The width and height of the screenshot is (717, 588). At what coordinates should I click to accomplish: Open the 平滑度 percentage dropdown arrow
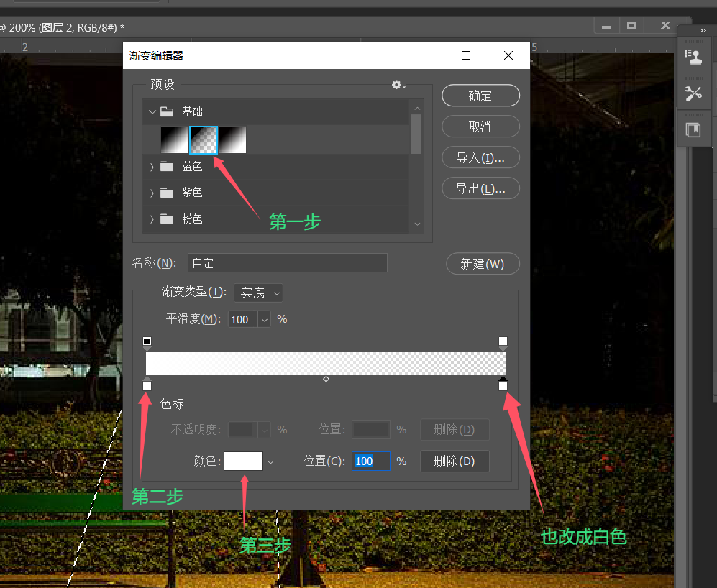(x=265, y=320)
